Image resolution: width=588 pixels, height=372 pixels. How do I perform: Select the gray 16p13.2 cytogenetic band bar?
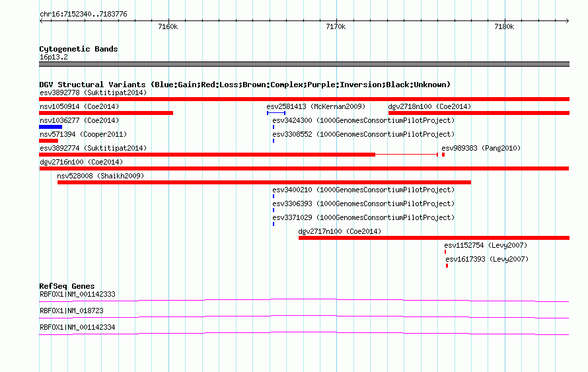tap(304, 64)
